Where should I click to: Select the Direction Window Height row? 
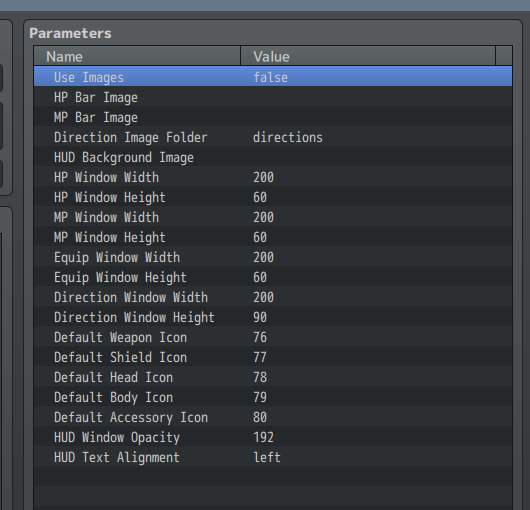coord(273,317)
